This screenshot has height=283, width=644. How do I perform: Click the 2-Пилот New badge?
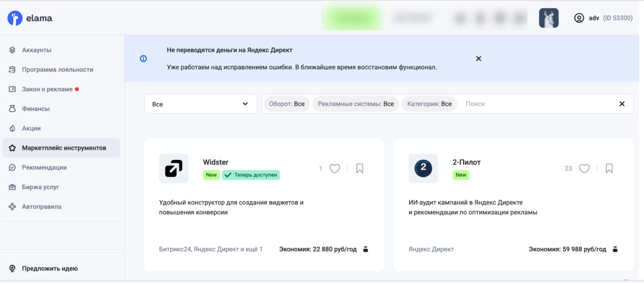pos(461,175)
